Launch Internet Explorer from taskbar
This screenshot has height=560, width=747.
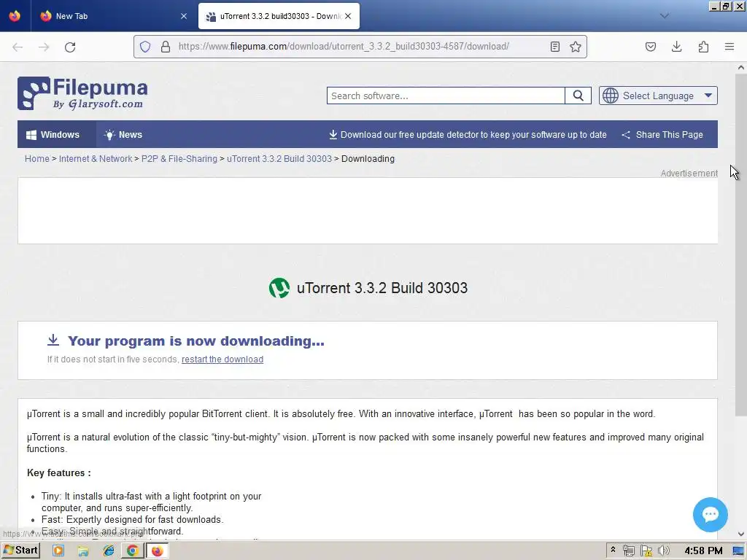[109, 551]
